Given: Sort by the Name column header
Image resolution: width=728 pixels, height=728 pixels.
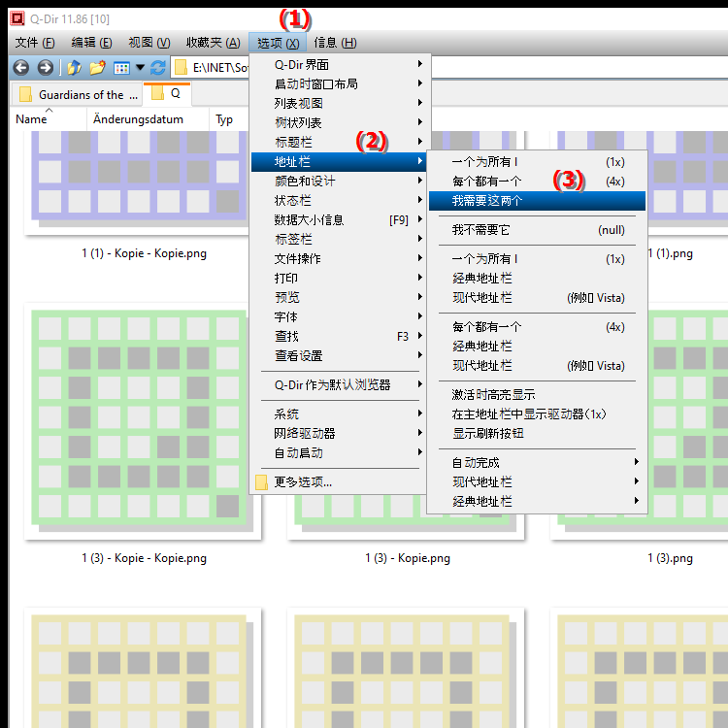Looking at the screenshot, I should point(48,119).
